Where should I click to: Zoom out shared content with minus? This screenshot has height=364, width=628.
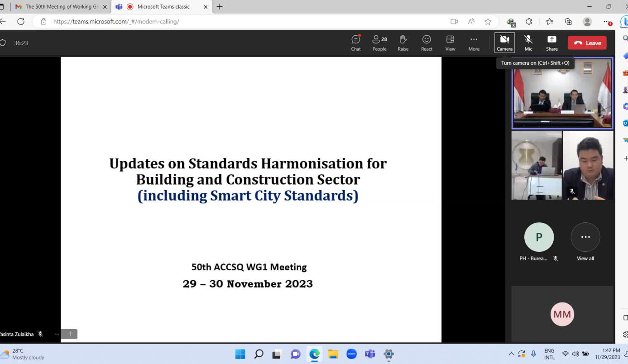tap(57, 334)
